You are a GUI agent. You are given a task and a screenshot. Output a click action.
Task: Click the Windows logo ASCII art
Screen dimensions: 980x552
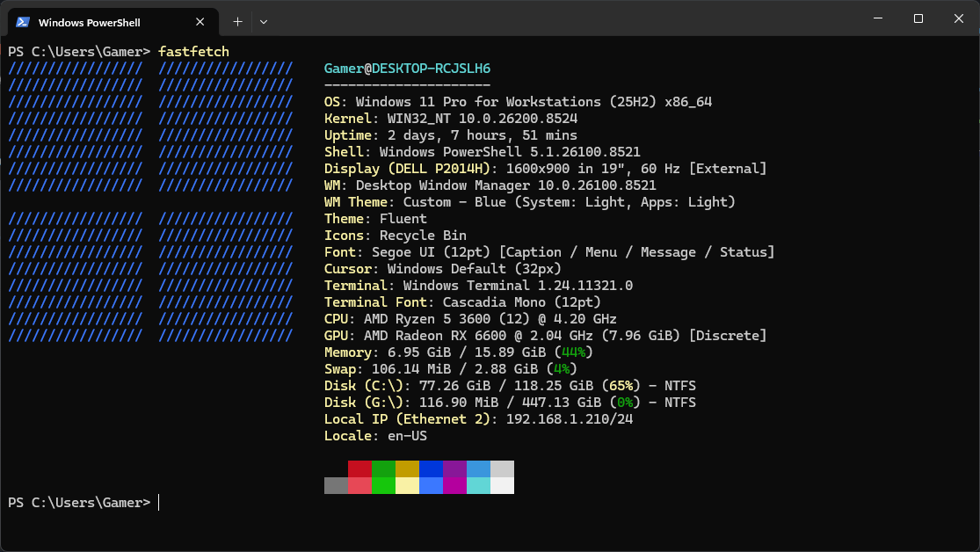[x=150, y=202]
